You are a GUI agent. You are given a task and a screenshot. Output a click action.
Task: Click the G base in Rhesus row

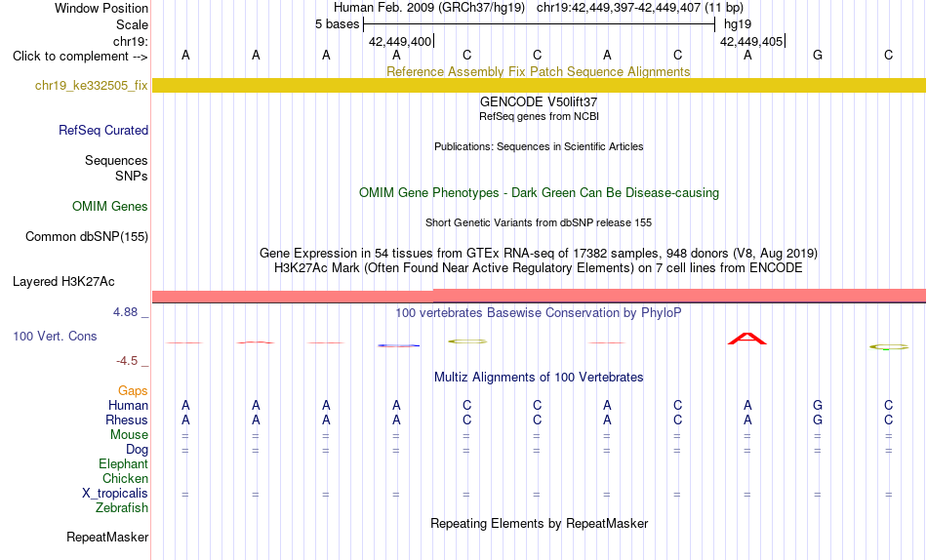coord(818,420)
